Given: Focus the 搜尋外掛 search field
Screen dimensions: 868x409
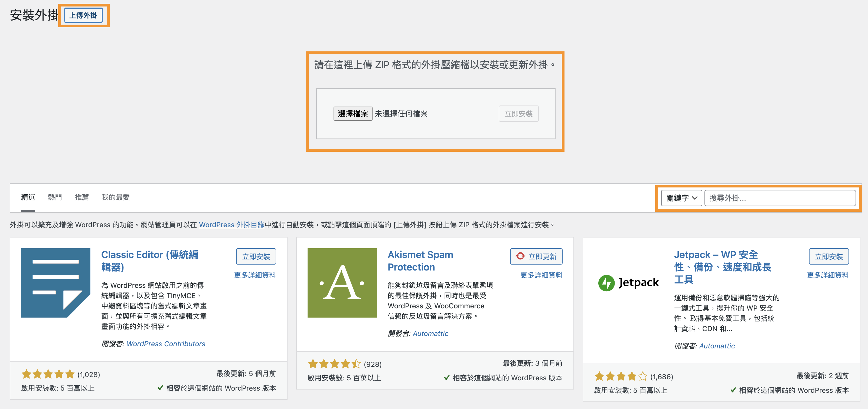Looking at the screenshot, I should (780, 198).
